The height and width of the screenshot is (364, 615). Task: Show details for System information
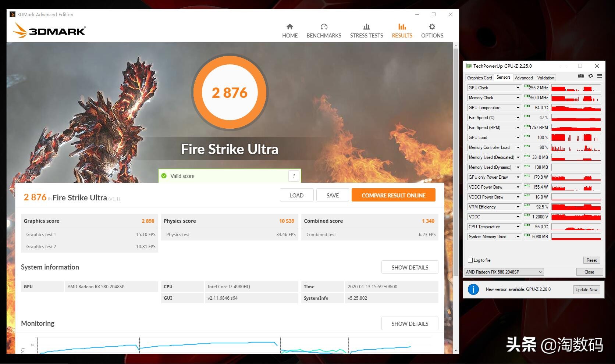coord(410,267)
